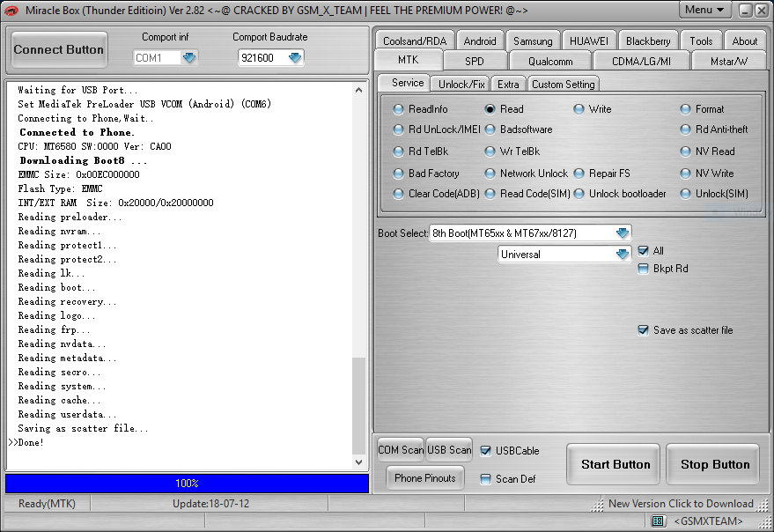Screen dimensions: 774x532
Task: Open the About tab
Action: (x=745, y=41)
